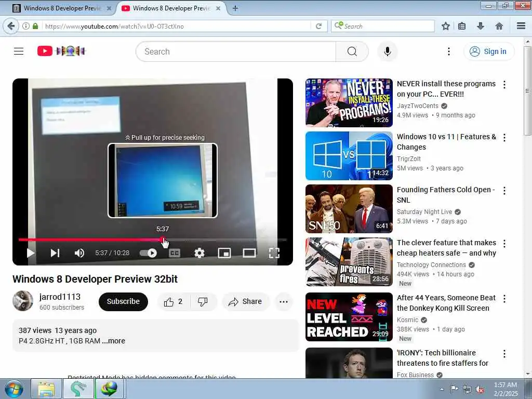This screenshot has width=532, height=399.
Task: Seek on the red video progress bar
Action: (x=153, y=240)
